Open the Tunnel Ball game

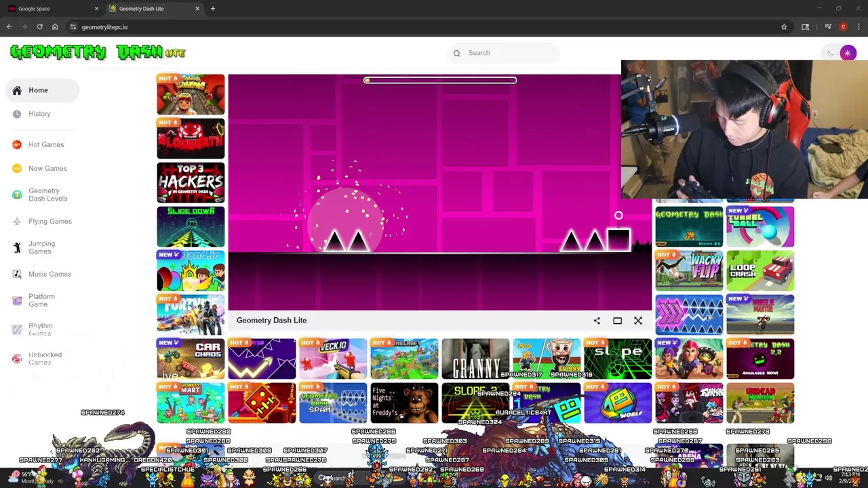pos(760,226)
